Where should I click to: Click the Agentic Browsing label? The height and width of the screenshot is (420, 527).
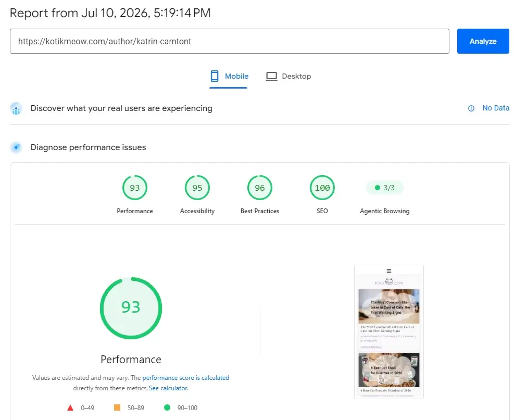tap(385, 211)
